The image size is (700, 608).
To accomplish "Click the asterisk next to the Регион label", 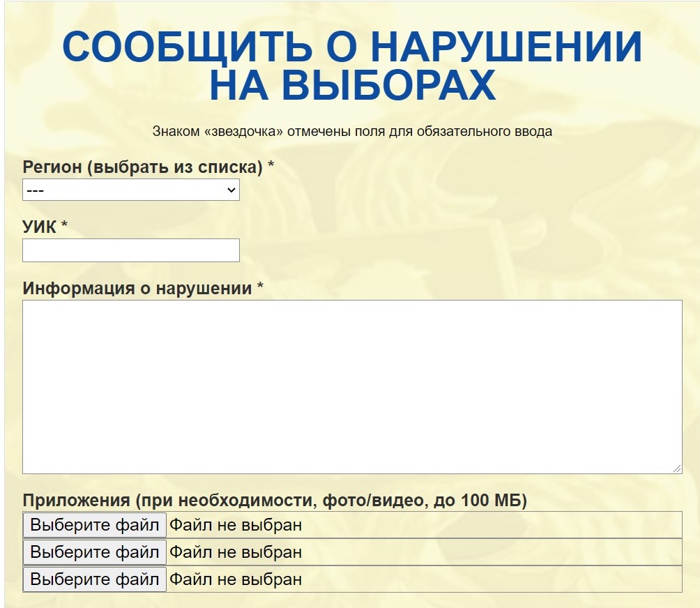I will click(271, 166).
